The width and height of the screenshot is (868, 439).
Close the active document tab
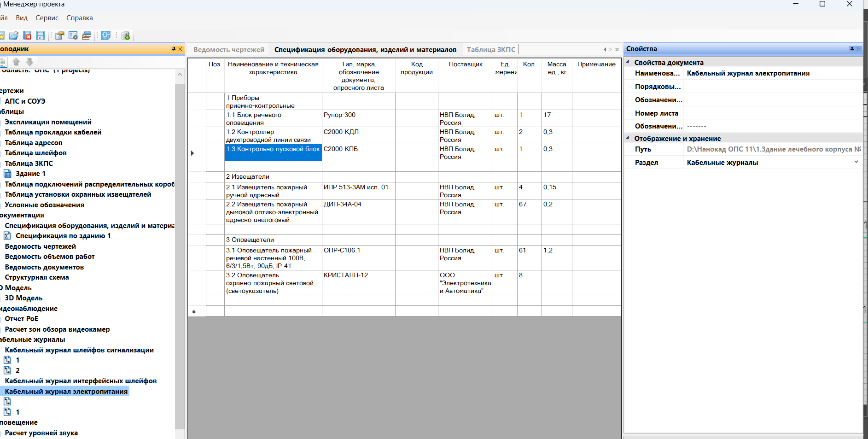pos(617,49)
